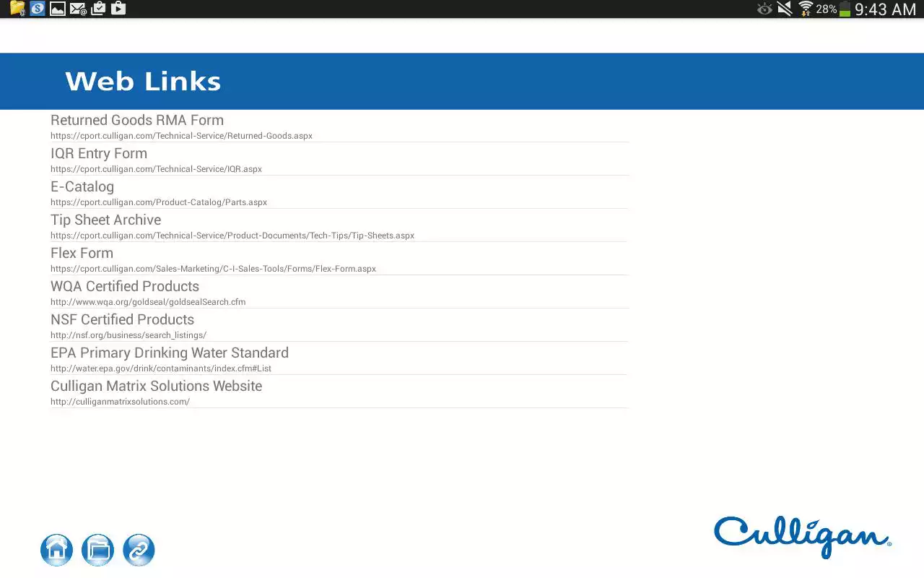Tap the Returned-Goods.aspx URL text
This screenshot has height=578, width=924.
[181, 136]
